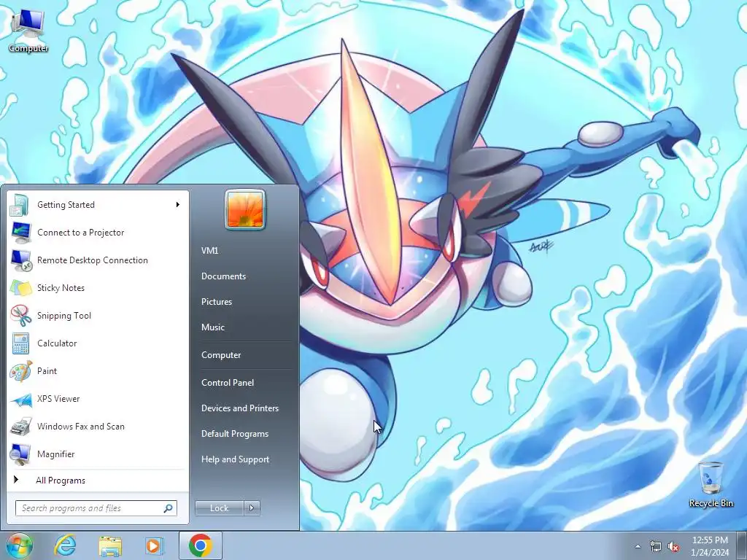Click the taskbar clock showing 12:55 PM
747x560 pixels.
(710, 546)
